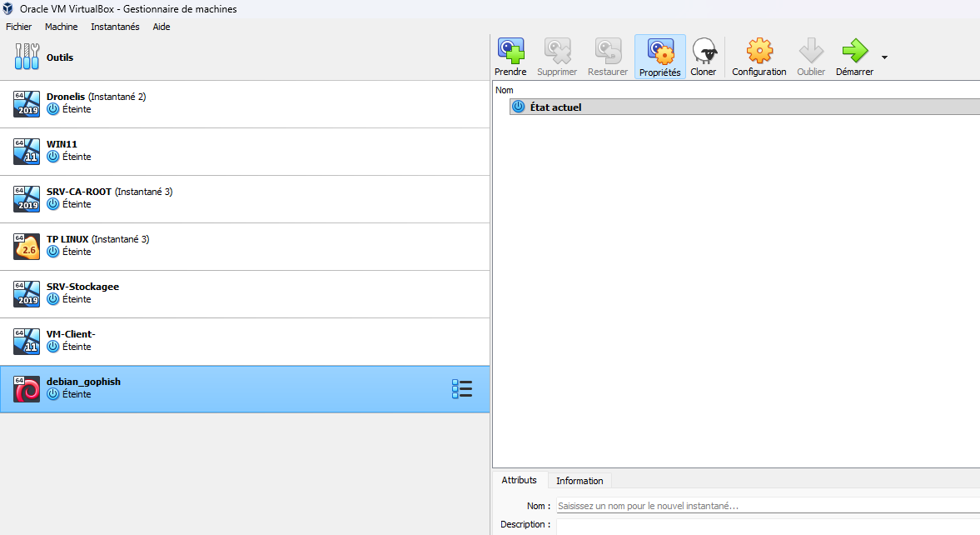Select the SRV-Stockagee virtual machine
This screenshot has height=535, width=980.
click(82, 293)
